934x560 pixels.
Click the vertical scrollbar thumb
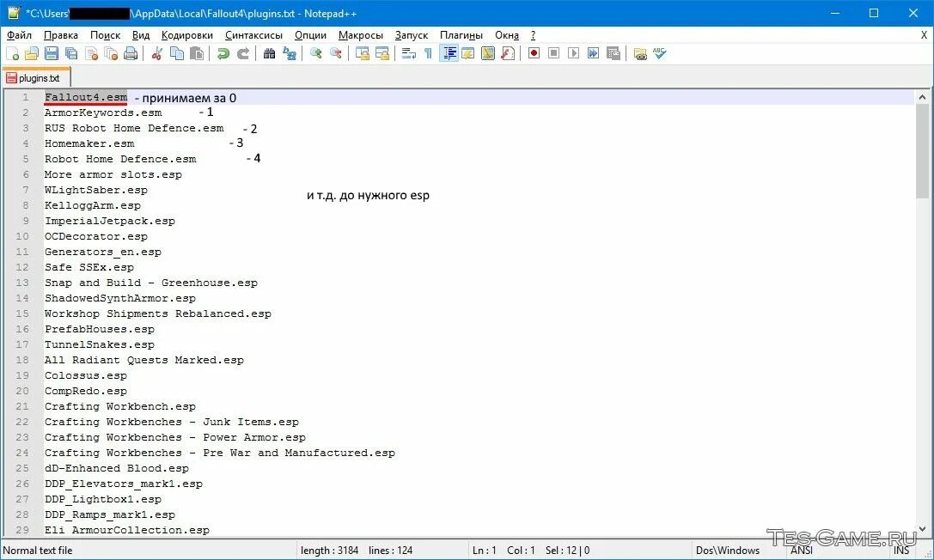tap(922, 151)
